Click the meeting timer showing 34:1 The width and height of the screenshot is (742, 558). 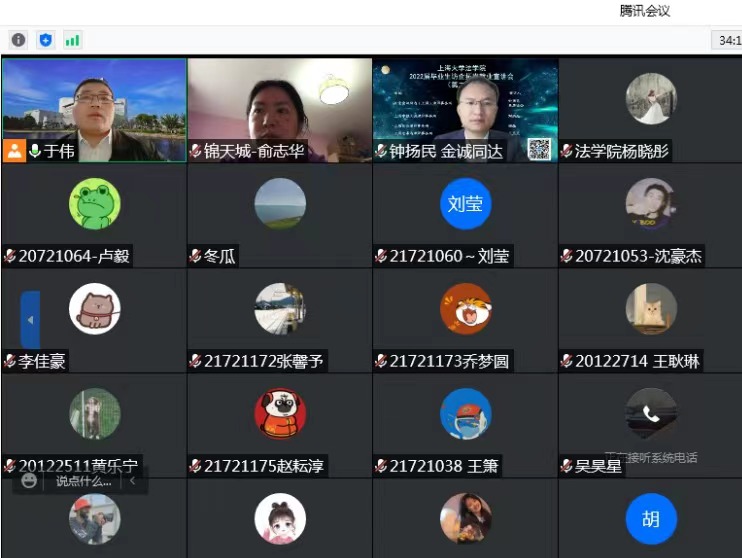coord(726,41)
